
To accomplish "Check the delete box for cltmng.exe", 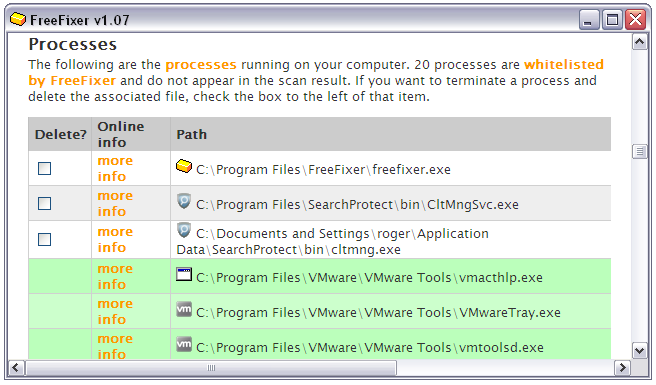I will point(44,240).
